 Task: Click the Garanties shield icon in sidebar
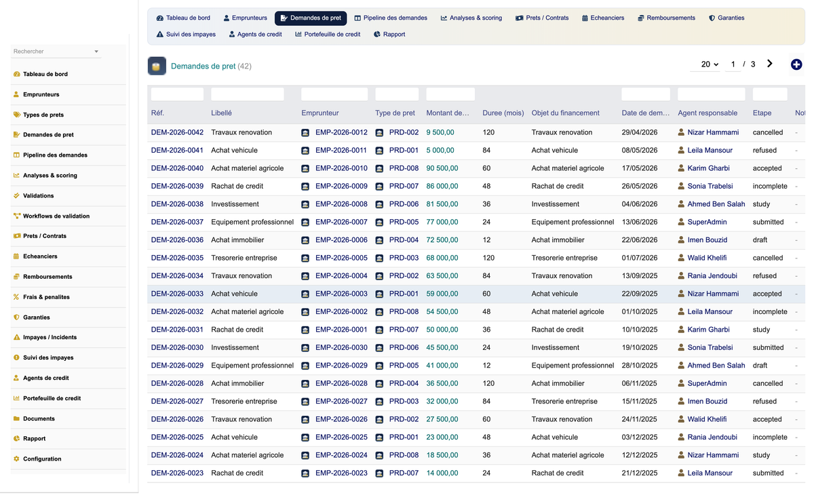pyautogui.click(x=16, y=317)
